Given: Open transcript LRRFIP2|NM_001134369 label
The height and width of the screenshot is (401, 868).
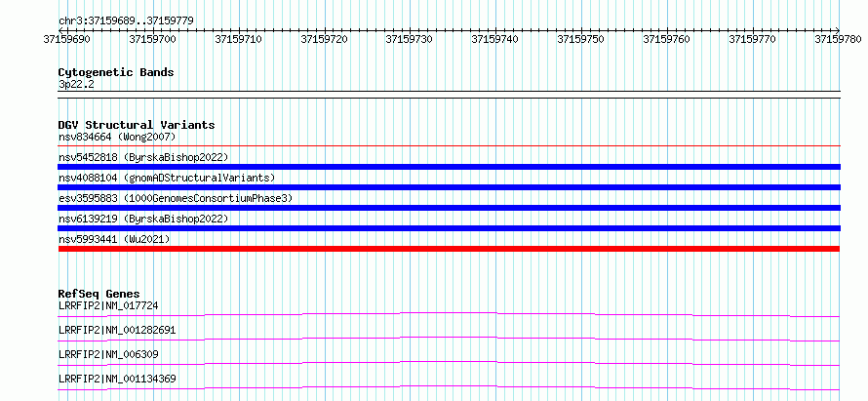Looking at the screenshot, I should coord(117,379).
